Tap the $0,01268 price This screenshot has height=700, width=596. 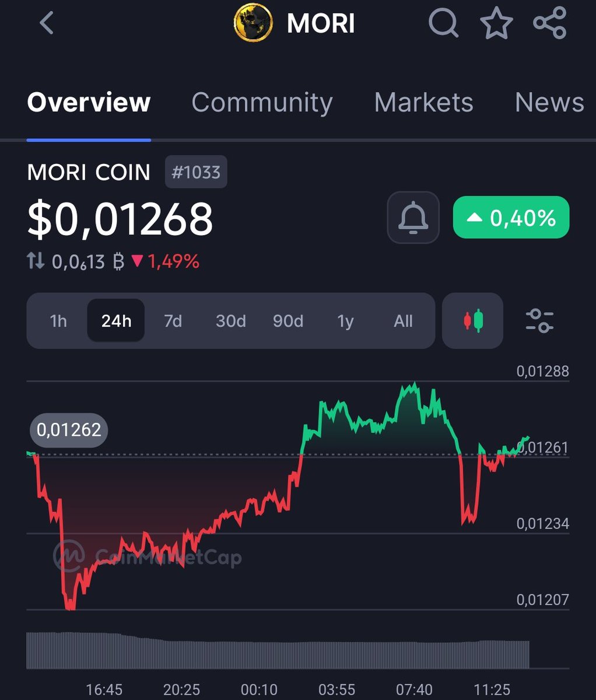(120, 220)
